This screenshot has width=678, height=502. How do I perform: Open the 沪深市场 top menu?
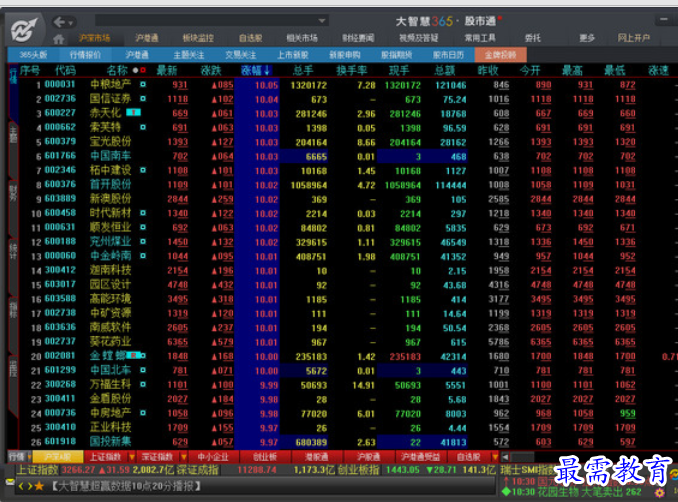[x=94, y=38]
